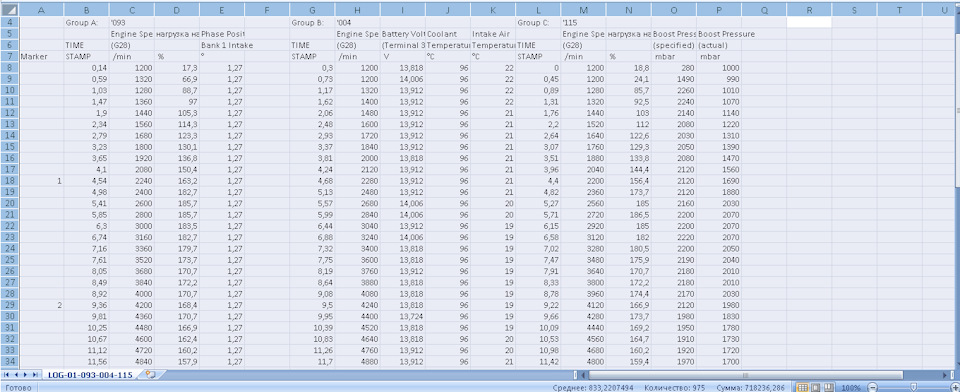This screenshot has height=392, width=960.
Task: Click the zoom out minus button
Action: click(x=872, y=388)
